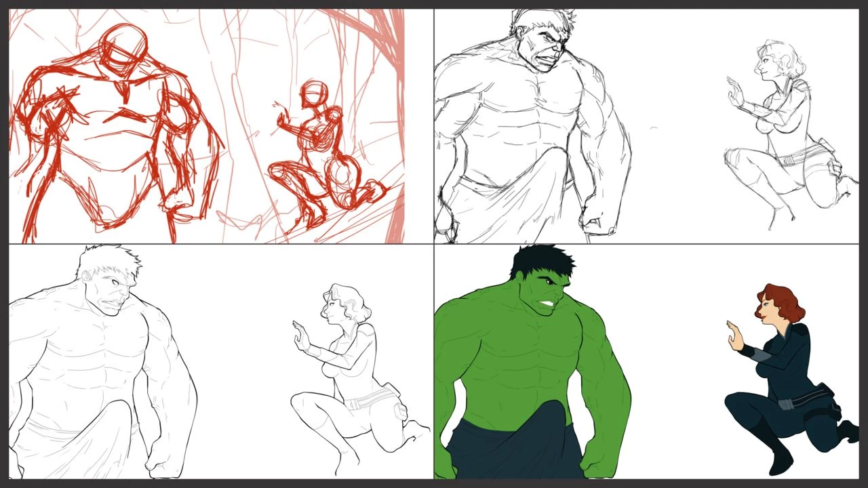The width and height of the screenshot is (868, 488).
Task: Click the fully colored Hulk figure
Action: (536, 359)
